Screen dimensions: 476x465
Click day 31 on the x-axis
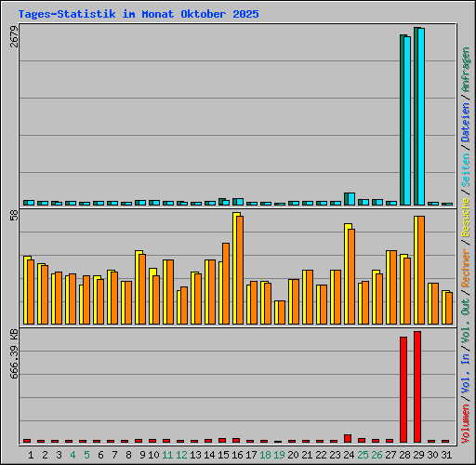click(x=446, y=455)
